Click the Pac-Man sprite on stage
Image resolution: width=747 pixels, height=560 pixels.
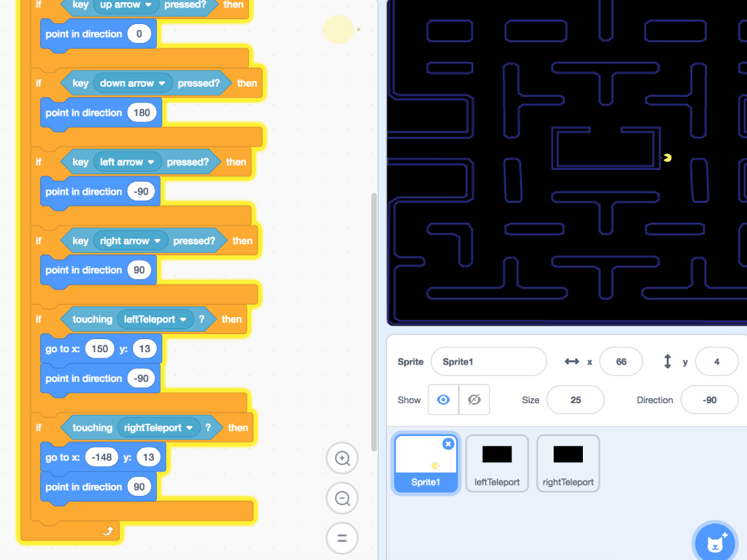coord(667,157)
